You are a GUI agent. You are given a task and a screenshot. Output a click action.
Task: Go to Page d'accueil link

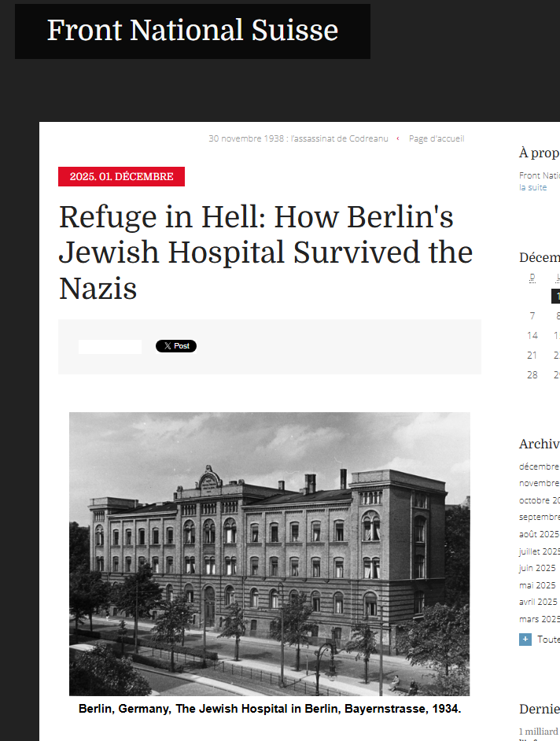437,138
